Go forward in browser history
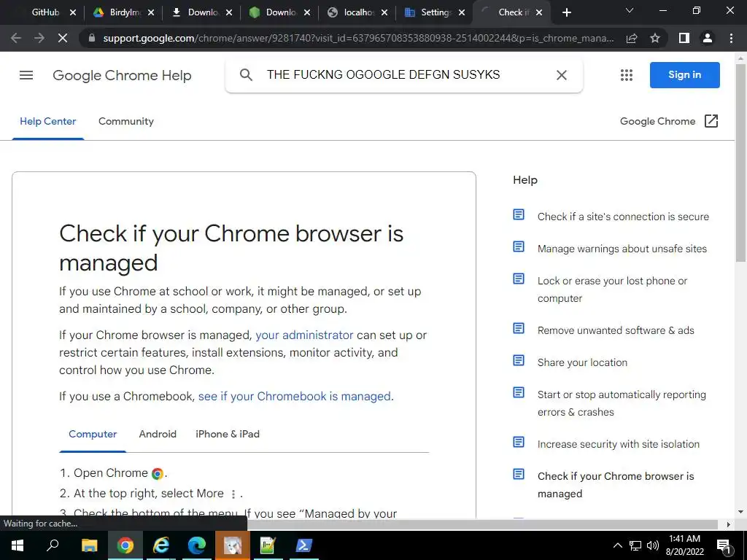Viewport: 747px width, 560px height. click(39, 38)
